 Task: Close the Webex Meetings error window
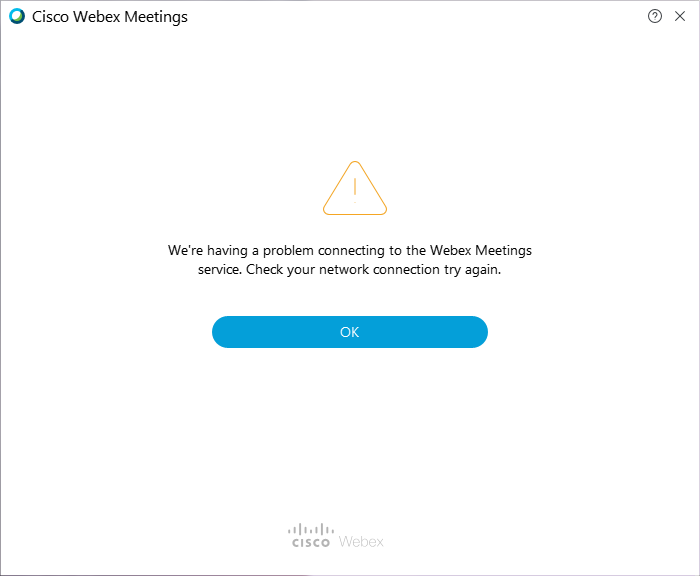tap(680, 17)
